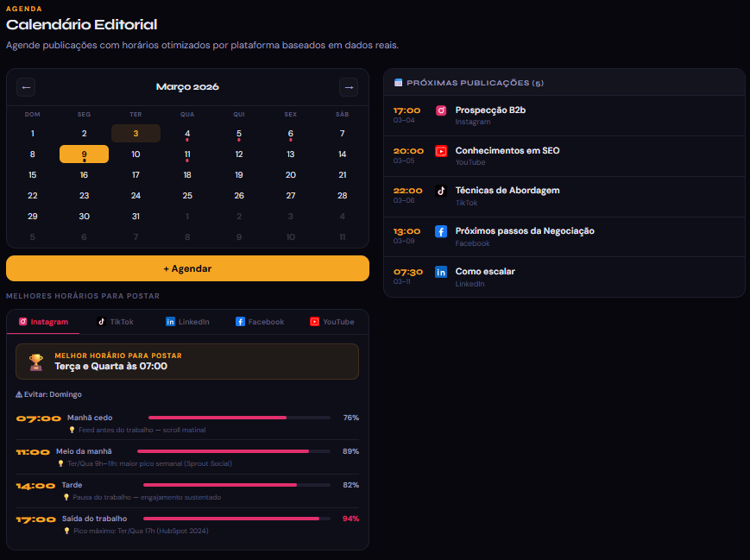Viewport: 750px width, 560px height.
Task: Show the YouTube posting times tab
Action: click(332, 322)
